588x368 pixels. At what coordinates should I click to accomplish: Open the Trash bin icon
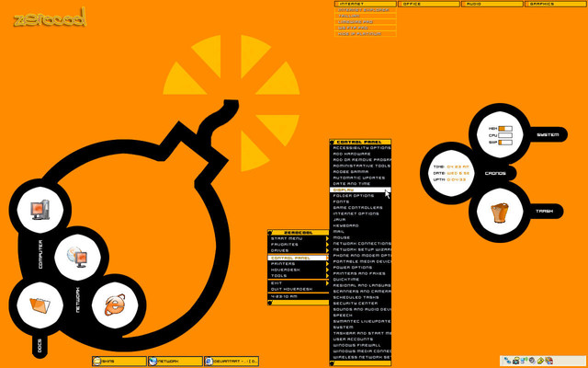click(x=499, y=213)
